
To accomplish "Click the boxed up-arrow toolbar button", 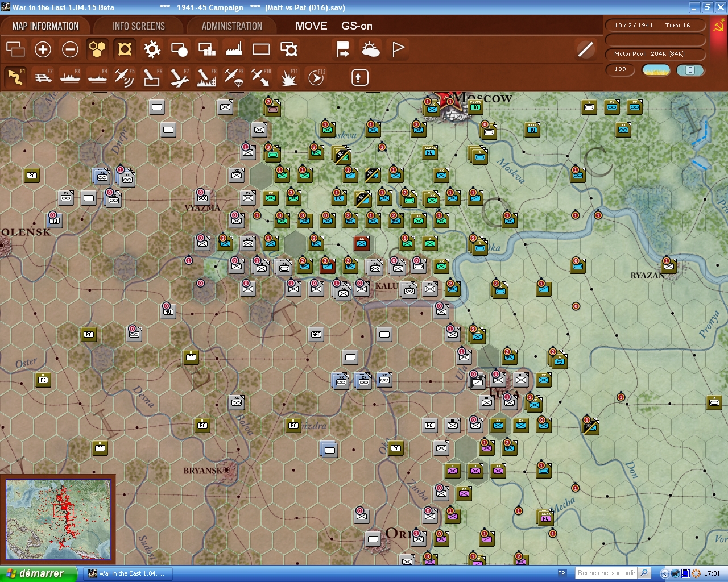I will [359, 77].
